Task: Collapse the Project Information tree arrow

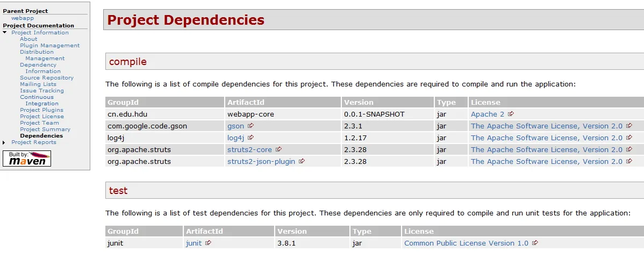Action: click(5, 33)
